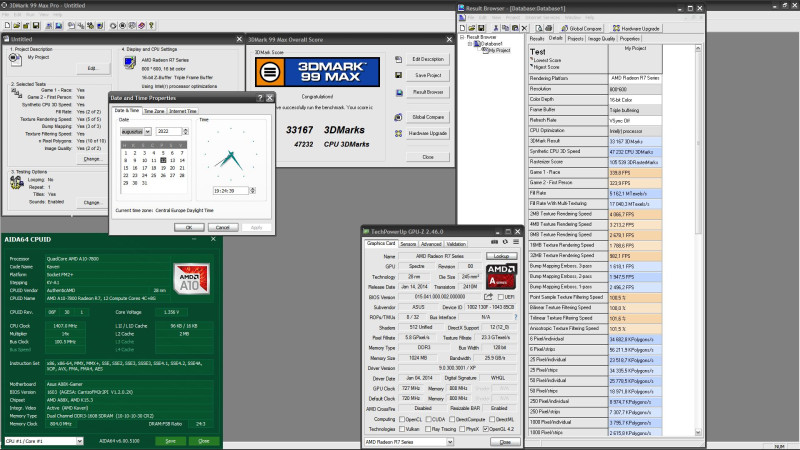
Task: Toggle Ray Tracing checkbox in GPU-Z
Action: (x=428, y=429)
